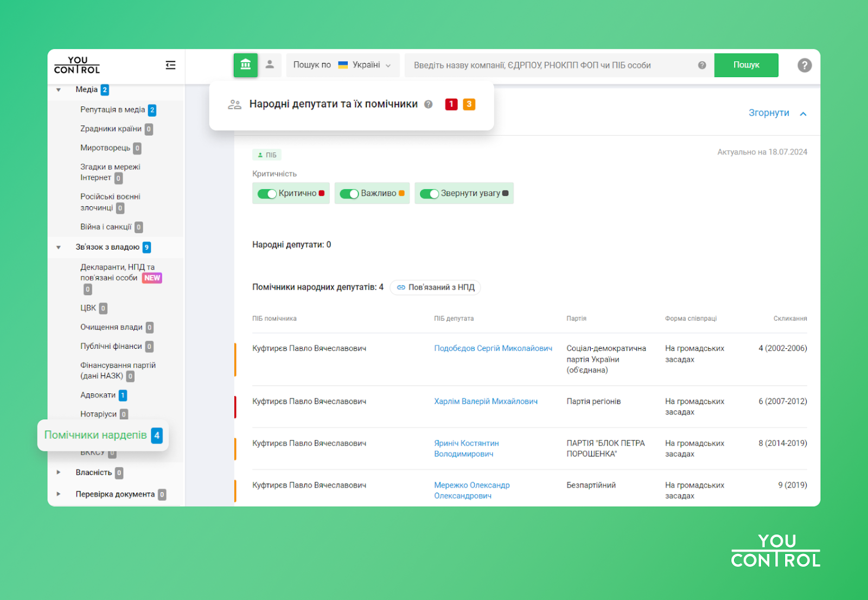
Task: Expand the Власність sidebar section
Action: [59, 473]
